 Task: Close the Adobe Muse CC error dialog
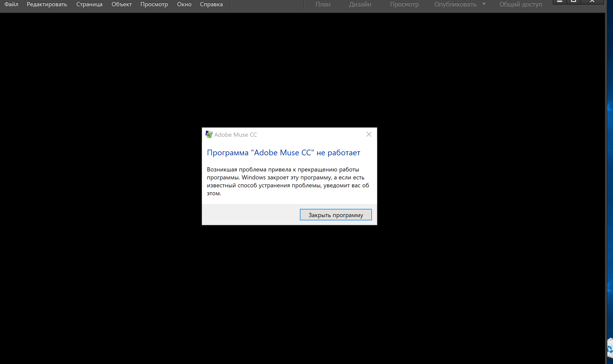[x=369, y=134]
